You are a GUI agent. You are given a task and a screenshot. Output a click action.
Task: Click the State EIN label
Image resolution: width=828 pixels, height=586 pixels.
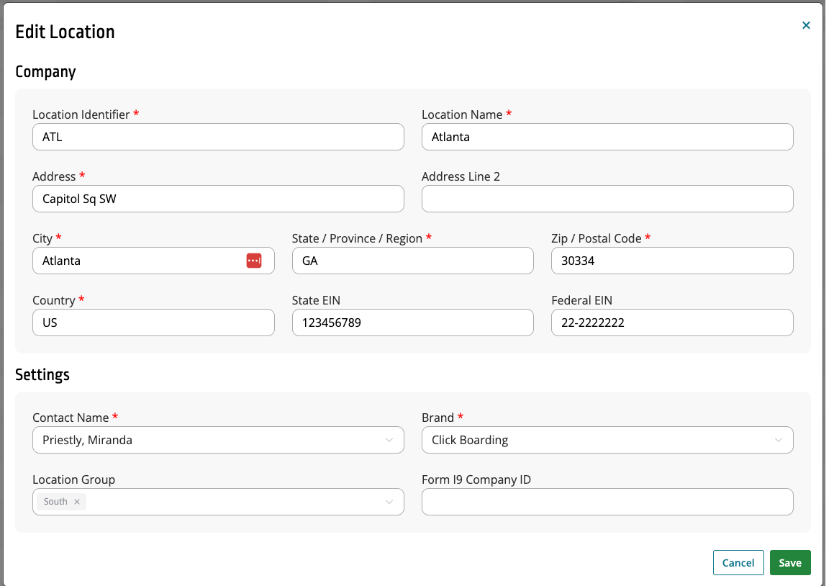[316, 300]
